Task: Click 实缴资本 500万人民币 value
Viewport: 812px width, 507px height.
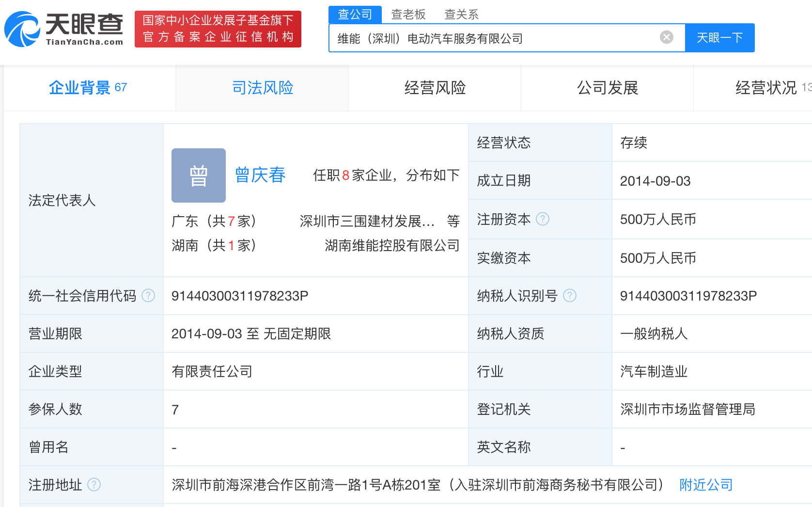Action: click(x=658, y=258)
